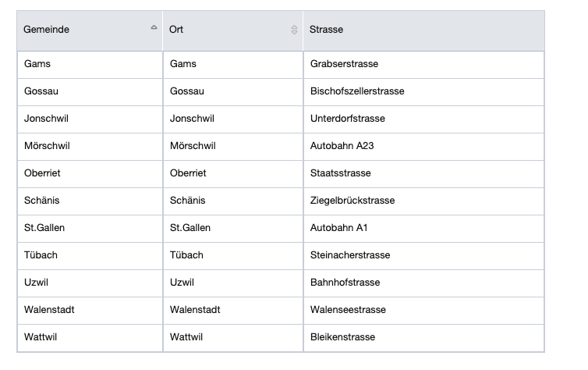Click Mörschwil in the Ort column
This screenshot has height=370, width=588.
point(193,146)
